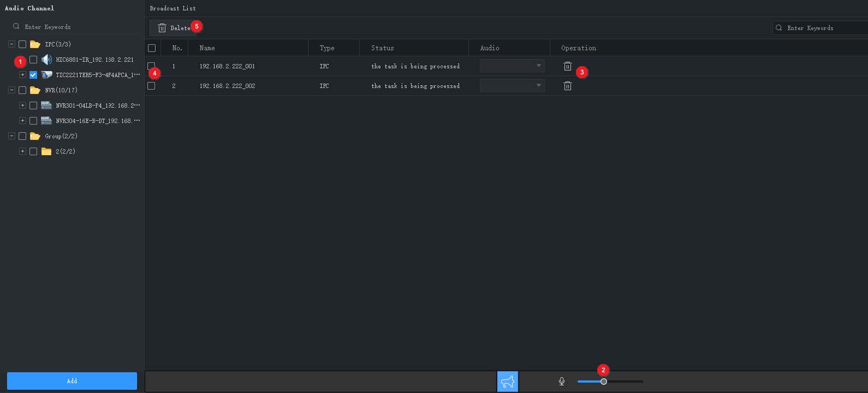The height and width of the screenshot is (393, 868).
Task: Click the blue Add button
Action: [x=72, y=381]
